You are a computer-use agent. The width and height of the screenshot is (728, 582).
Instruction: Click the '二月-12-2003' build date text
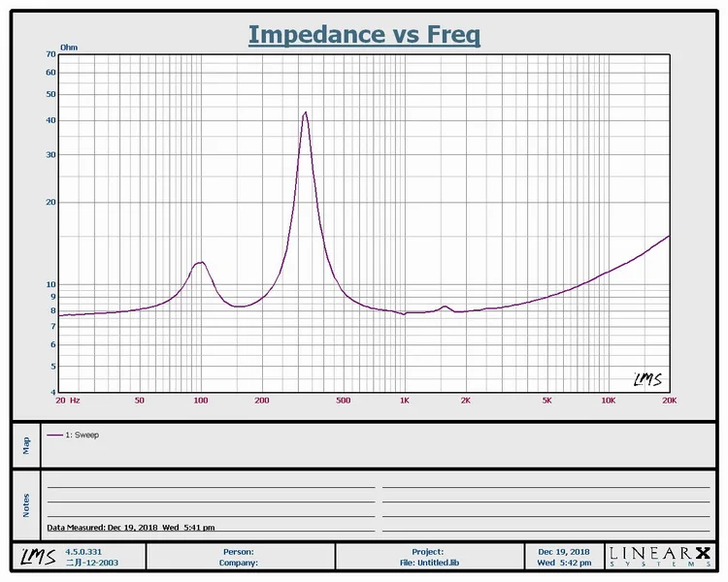tap(92, 563)
